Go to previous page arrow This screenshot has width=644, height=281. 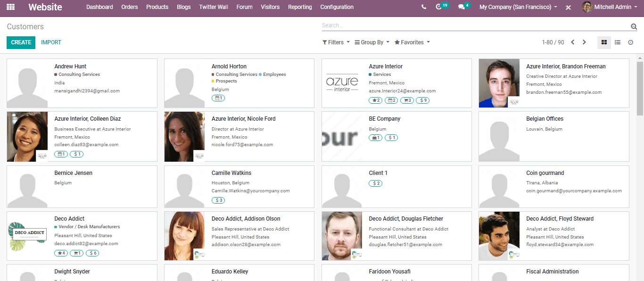tap(573, 42)
